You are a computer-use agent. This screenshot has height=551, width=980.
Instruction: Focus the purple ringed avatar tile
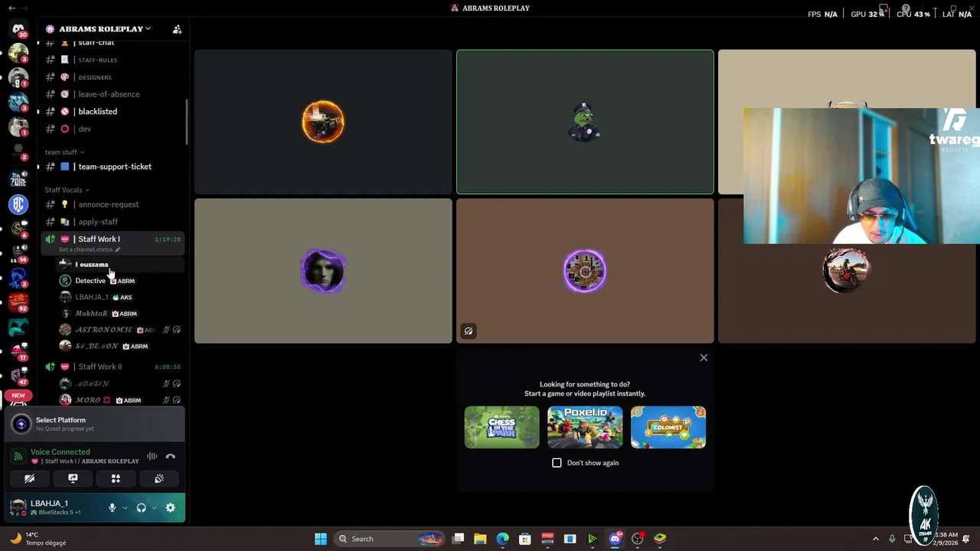pyautogui.click(x=585, y=271)
